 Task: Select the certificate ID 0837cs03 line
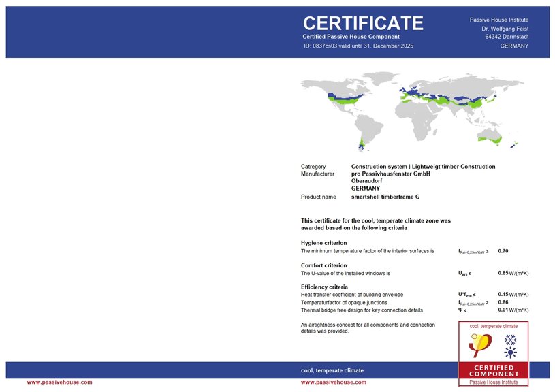pos(358,46)
